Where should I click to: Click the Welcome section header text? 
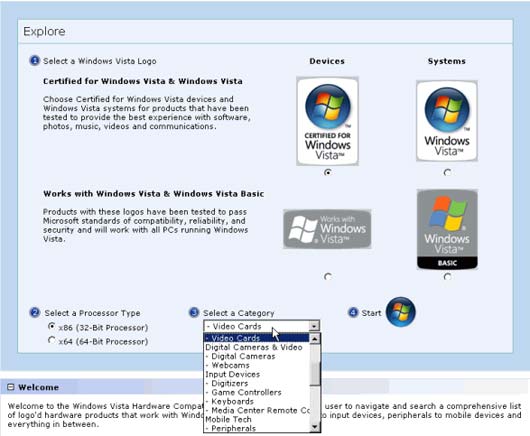point(39,387)
